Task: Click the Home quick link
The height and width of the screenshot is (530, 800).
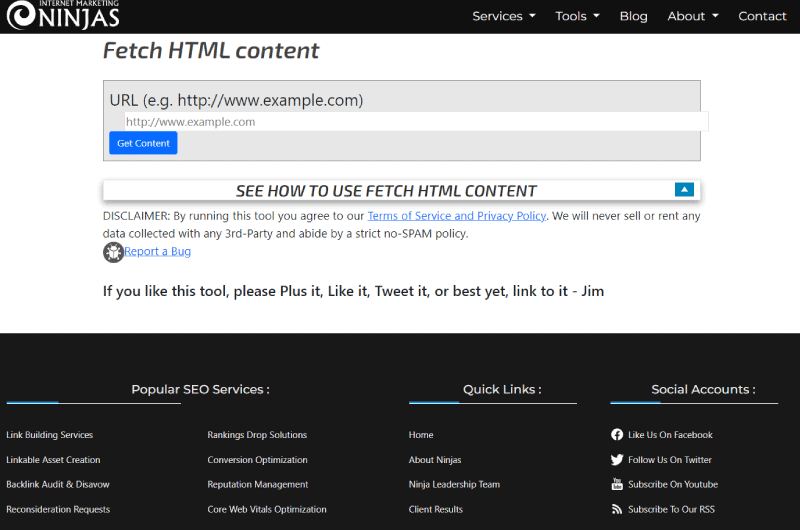Action: pyautogui.click(x=421, y=435)
